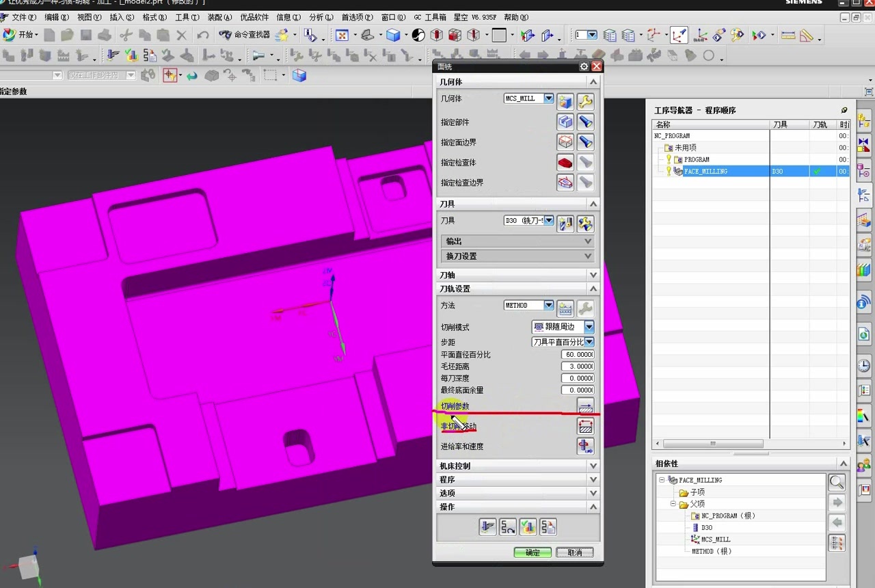This screenshot has height=588, width=875.
Task: Select PROGRAM node in operation navigator
Action: 697,159
